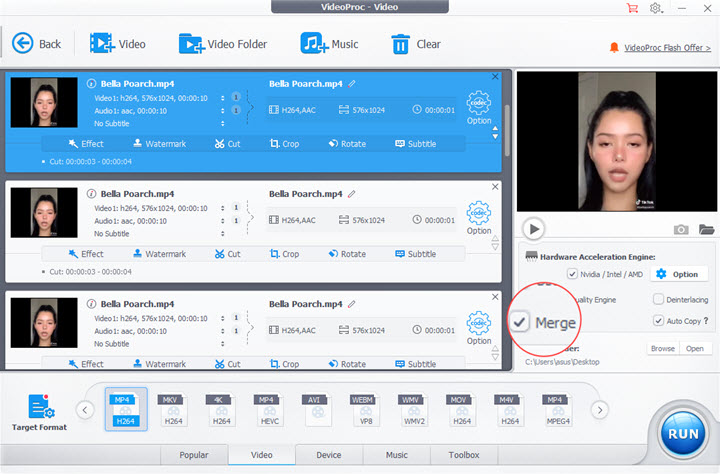This screenshot has height=474, width=720.
Task: Open Target Format settings
Action: click(x=39, y=412)
